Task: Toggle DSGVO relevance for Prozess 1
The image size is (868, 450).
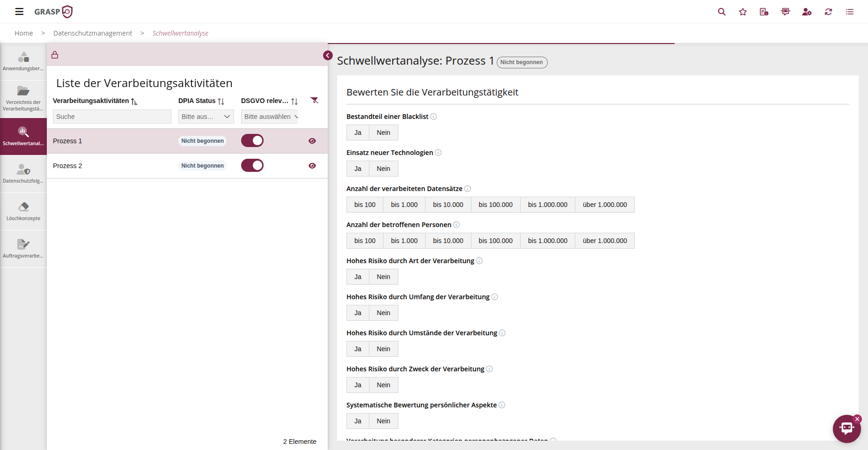Action: pos(252,141)
